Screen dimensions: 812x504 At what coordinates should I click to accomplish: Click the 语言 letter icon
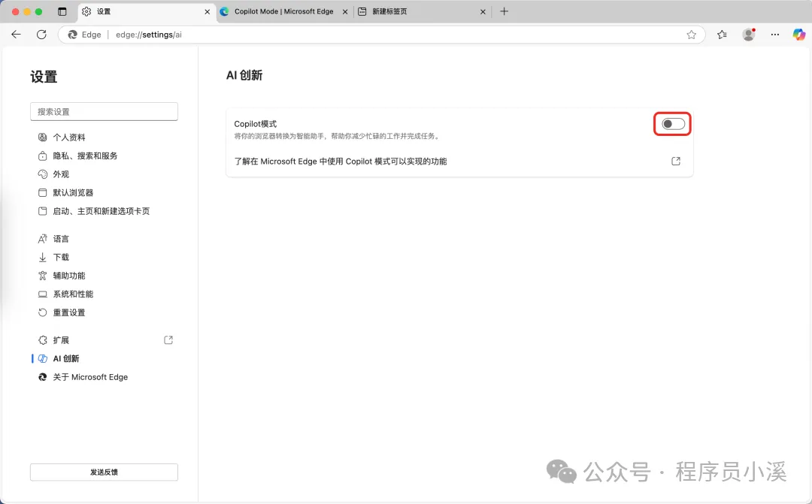[x=42, y=239]
